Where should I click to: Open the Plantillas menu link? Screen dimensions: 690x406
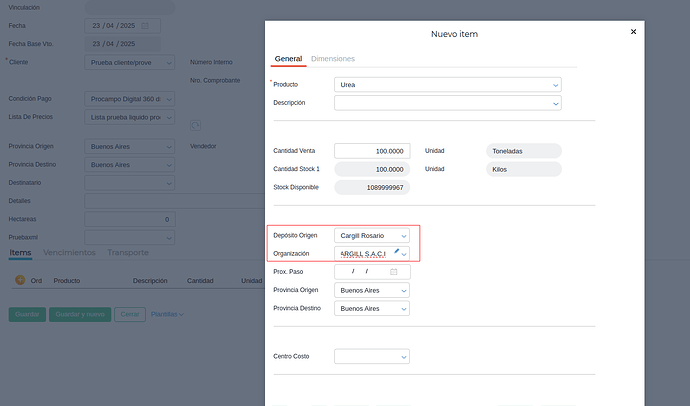click(166, 314)
